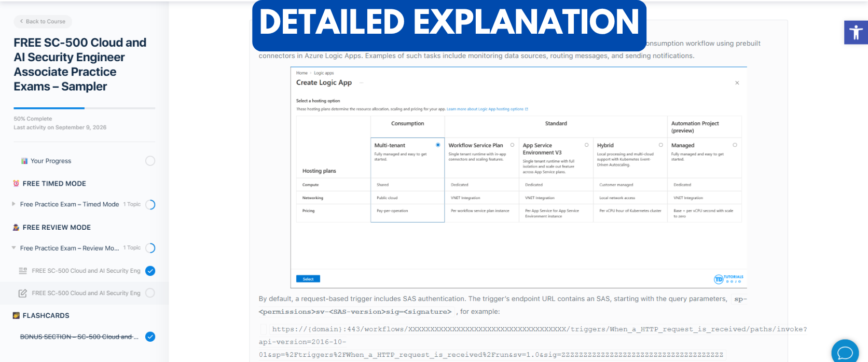Click the blue checkmark on BONUS SECTION

[x=150, y=337]
